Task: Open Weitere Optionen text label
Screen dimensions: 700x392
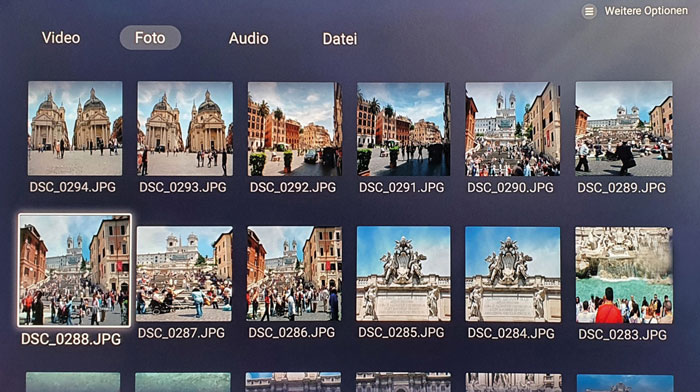Action: (x=646, y=11)
